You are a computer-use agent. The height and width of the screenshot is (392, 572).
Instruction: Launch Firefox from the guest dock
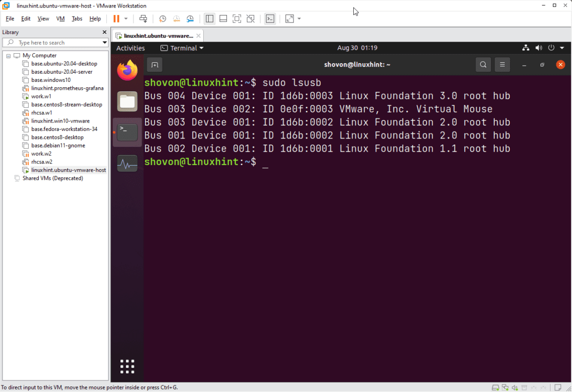click(127, 70)
